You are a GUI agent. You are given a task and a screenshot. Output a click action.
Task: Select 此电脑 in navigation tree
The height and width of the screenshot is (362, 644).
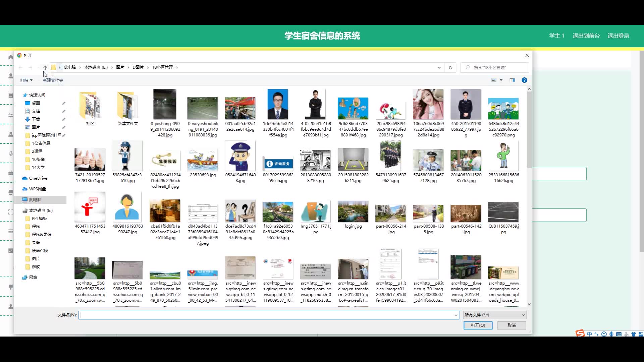click(x=35, y=200)
